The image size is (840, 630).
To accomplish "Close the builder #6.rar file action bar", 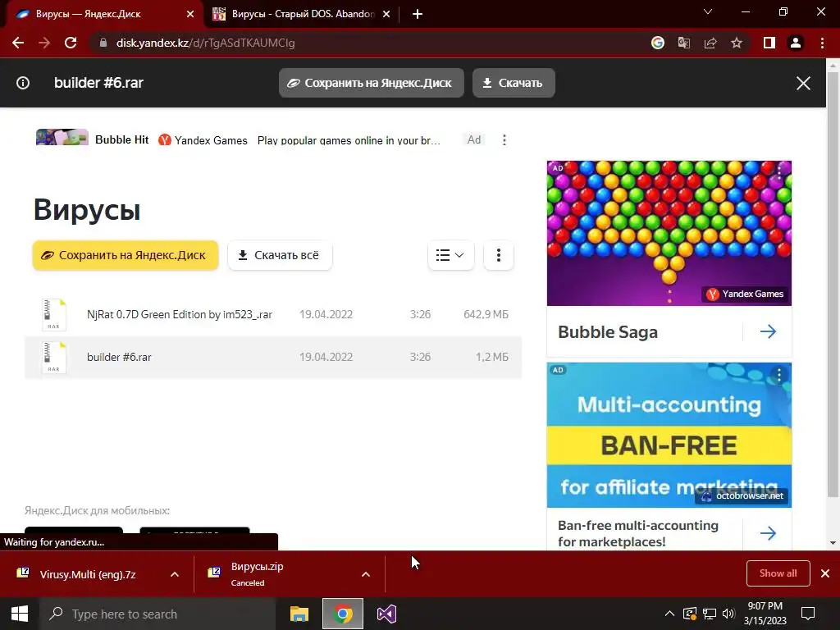I will pos(803,83).
